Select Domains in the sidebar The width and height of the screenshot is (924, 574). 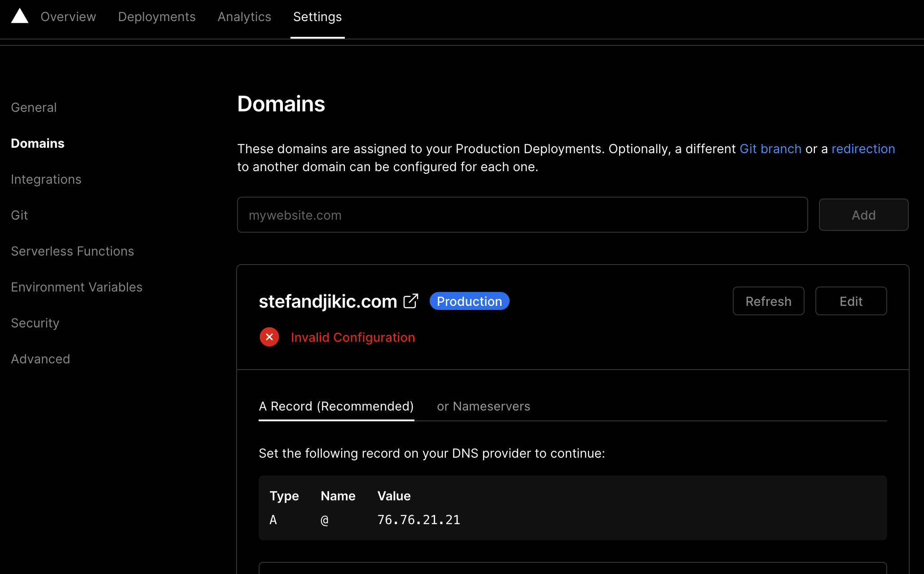point(38,143)
